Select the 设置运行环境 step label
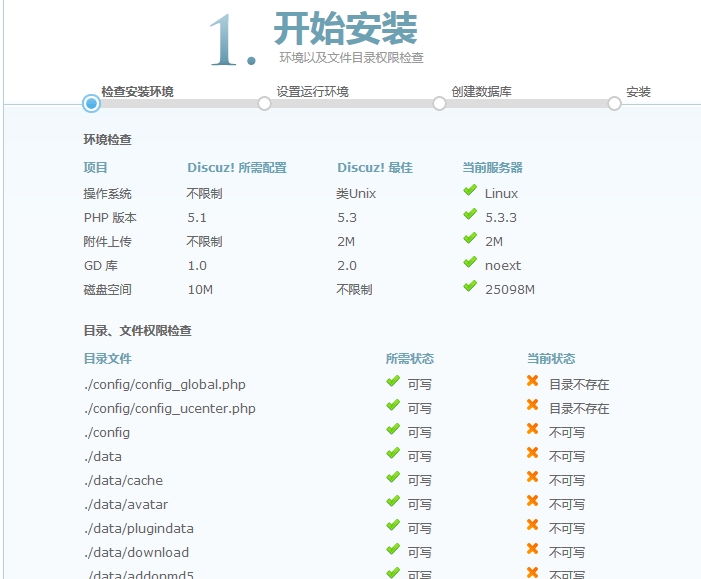This screenshot has width=701, height=579. [312, 92]
